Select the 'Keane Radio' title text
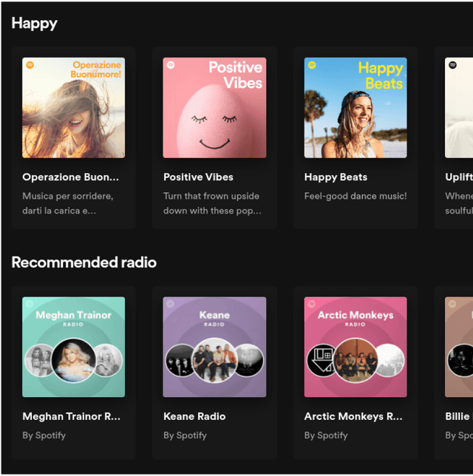The width and height of the screenshot is (473, 476). click(194, 416)
